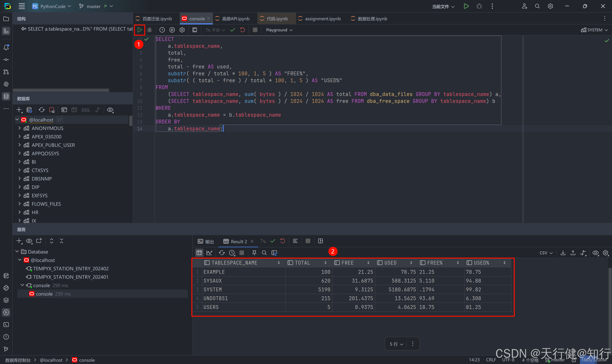This screenshot has width=612, height=364.
Task: Commit transaction with the green checkmark in editor toolbar
Action: (232, 30)
